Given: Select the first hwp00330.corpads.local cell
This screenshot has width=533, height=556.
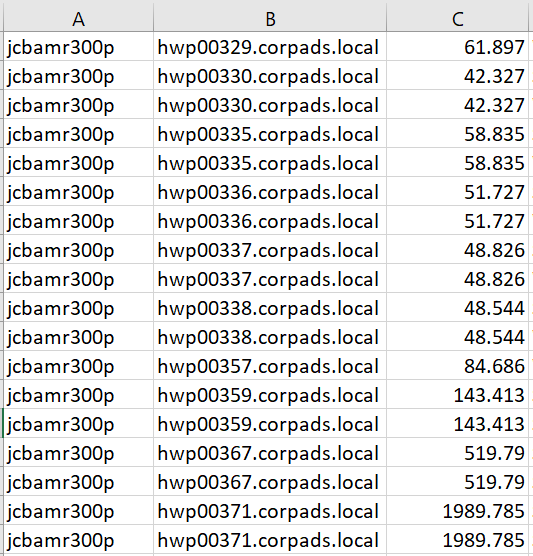Looking at the screenshot, I should (x=270, y=76).
